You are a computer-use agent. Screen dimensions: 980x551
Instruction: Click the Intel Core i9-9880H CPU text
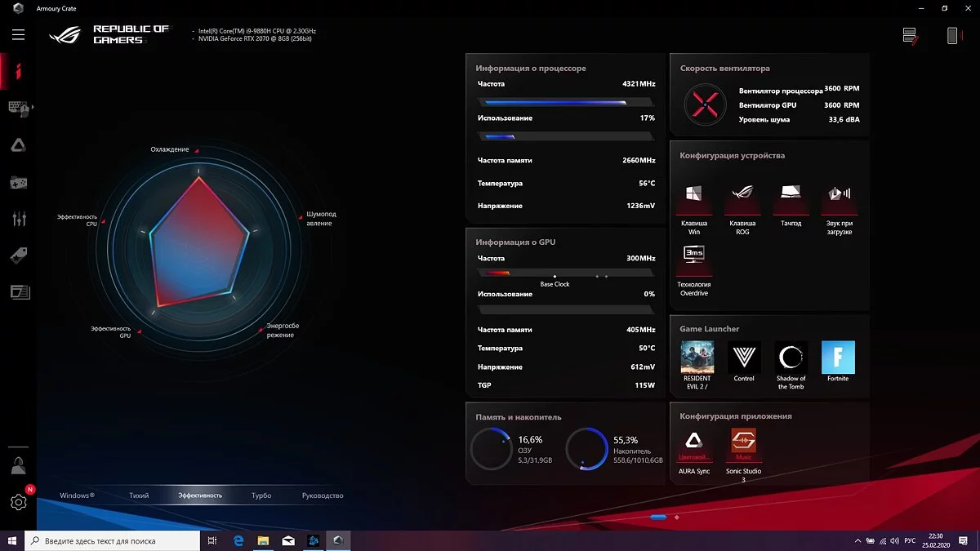[x=257, y=31]
